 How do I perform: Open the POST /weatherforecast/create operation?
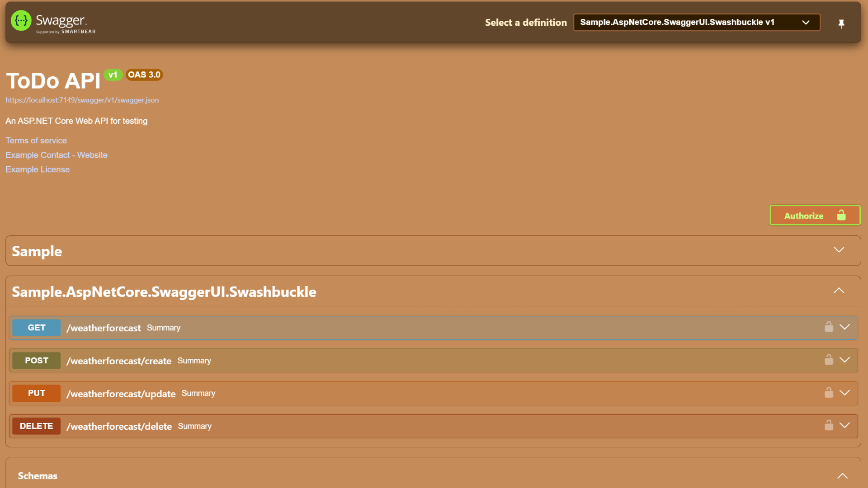[x=119, y=361]
